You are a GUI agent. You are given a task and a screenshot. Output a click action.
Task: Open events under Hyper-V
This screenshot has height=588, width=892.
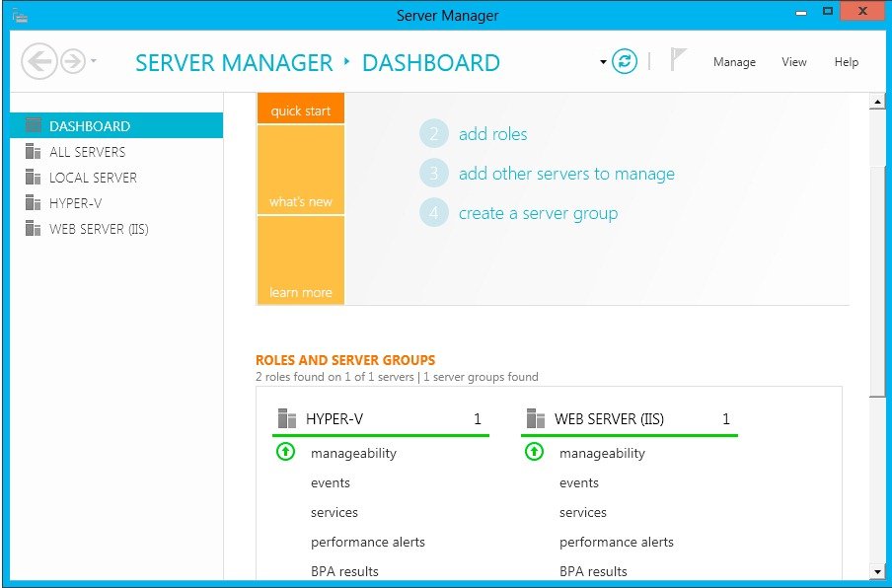point(330,482)
